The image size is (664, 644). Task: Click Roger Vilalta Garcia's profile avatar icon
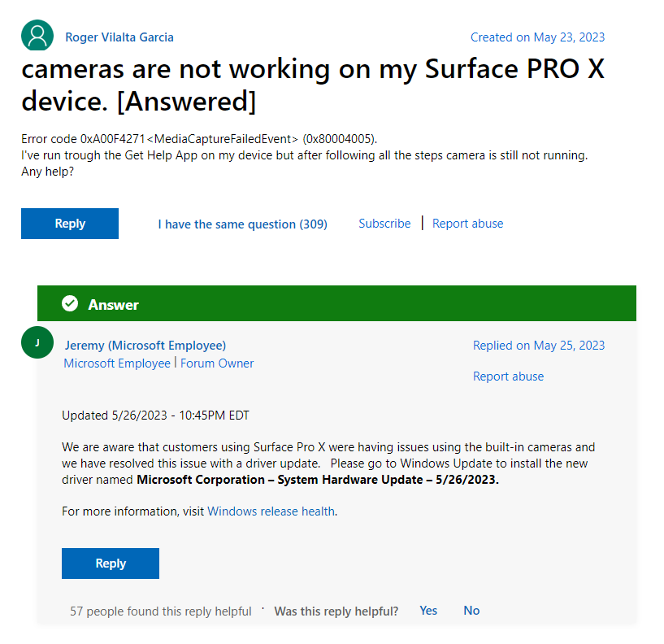(x=37, y=37)
